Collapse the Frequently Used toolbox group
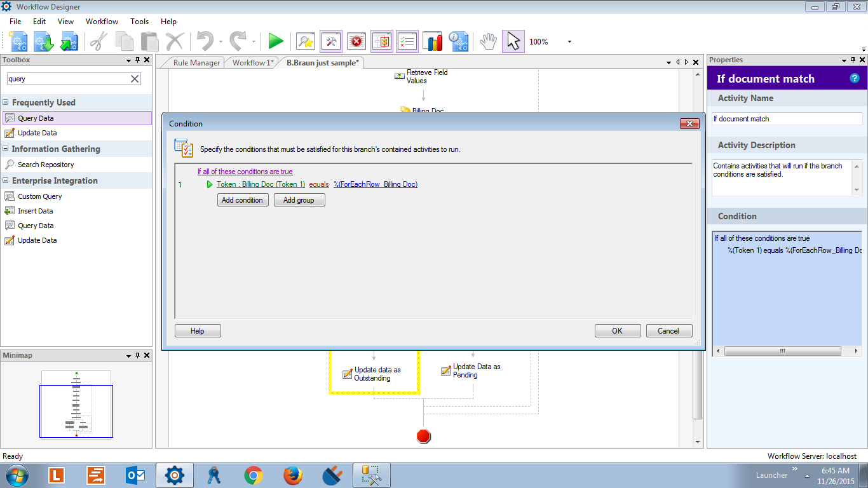868x488 pixels. click(6, 102)
